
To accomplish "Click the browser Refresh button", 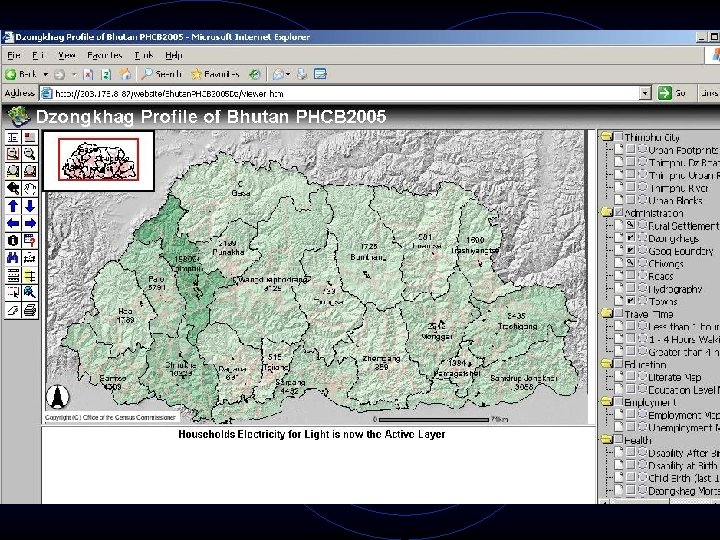I will click(106, 74).
